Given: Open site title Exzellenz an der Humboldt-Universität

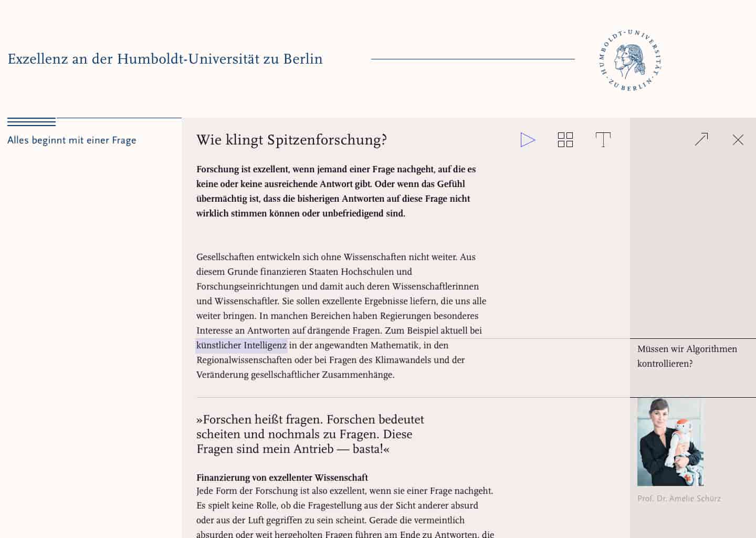Looking at the screenshot, I should 165,59.
